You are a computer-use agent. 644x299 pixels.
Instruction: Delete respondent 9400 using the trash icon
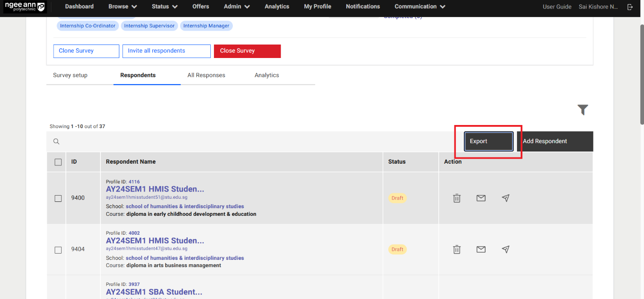[457, 198]
